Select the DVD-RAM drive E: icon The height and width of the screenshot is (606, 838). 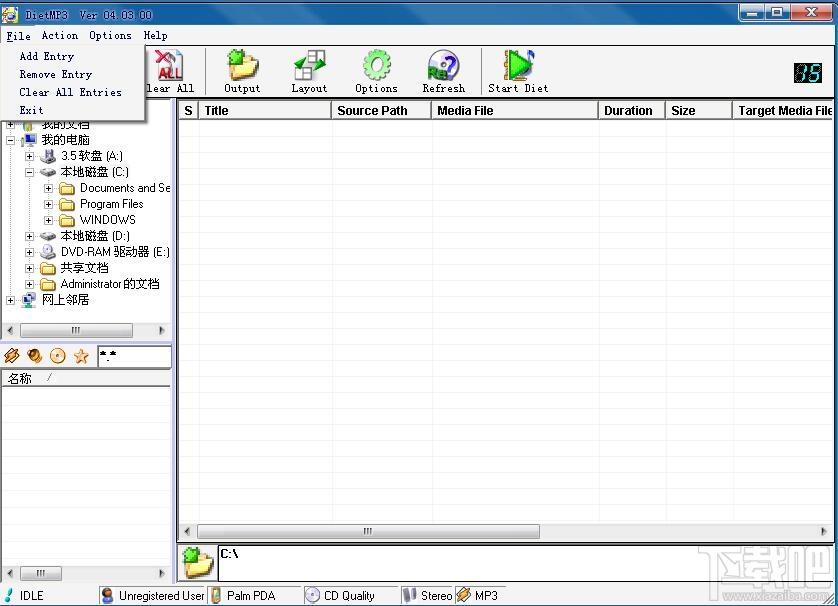pyautogui.click(x=48, y=252)
